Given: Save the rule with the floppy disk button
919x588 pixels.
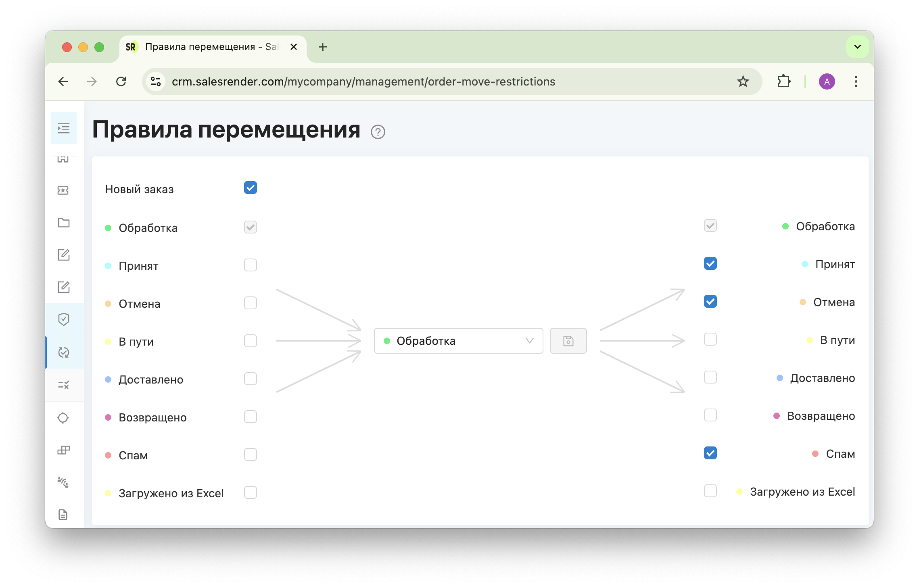Looking at the screenshot, I should [568, 341].
